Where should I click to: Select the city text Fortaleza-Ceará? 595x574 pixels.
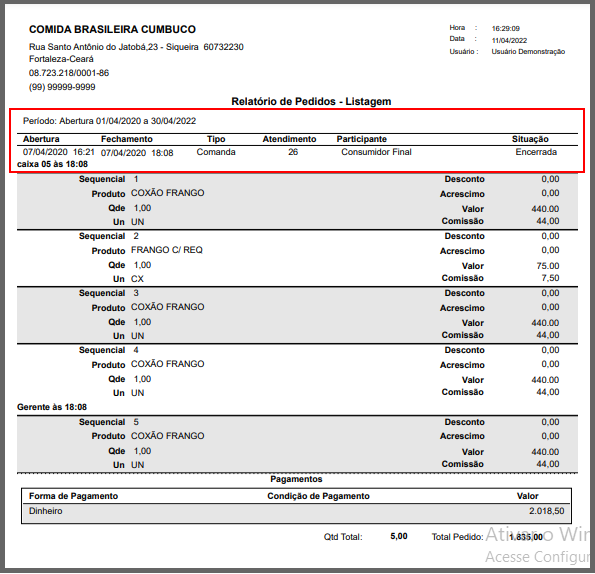(61, 59)
